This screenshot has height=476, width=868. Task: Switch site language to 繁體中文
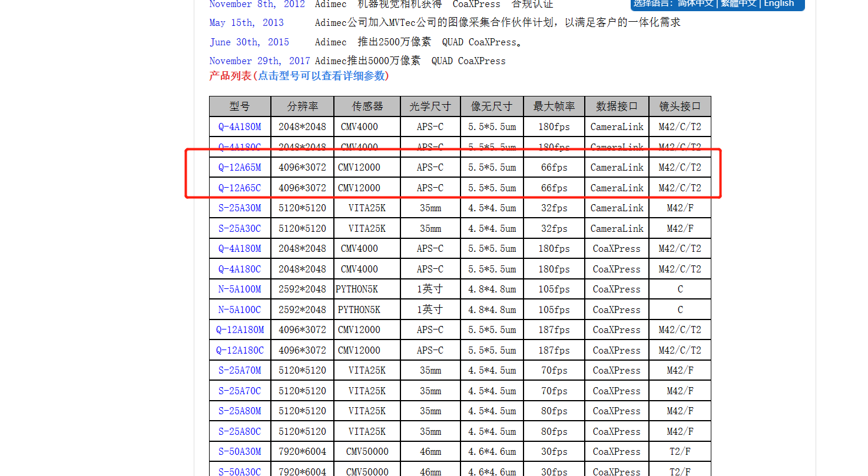point(738,4)
